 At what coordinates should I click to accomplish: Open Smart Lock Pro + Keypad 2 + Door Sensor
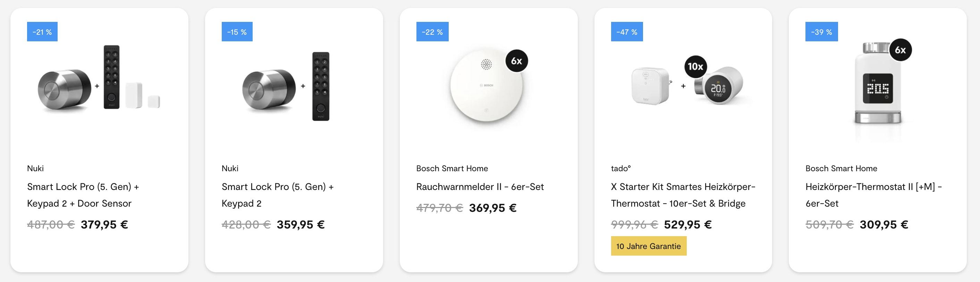click(83, 195)
